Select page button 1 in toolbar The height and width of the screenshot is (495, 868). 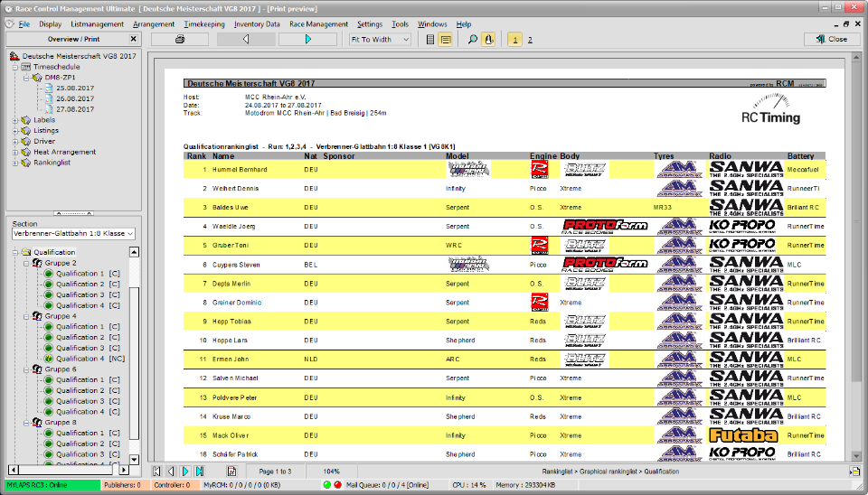514,39
